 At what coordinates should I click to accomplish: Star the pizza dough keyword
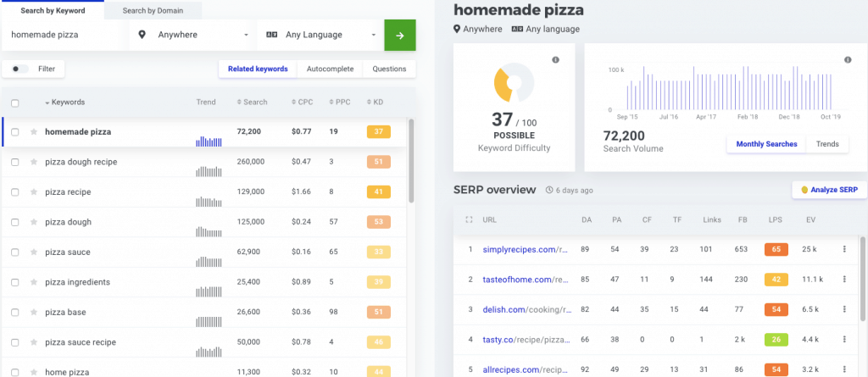tap(34, 222)
